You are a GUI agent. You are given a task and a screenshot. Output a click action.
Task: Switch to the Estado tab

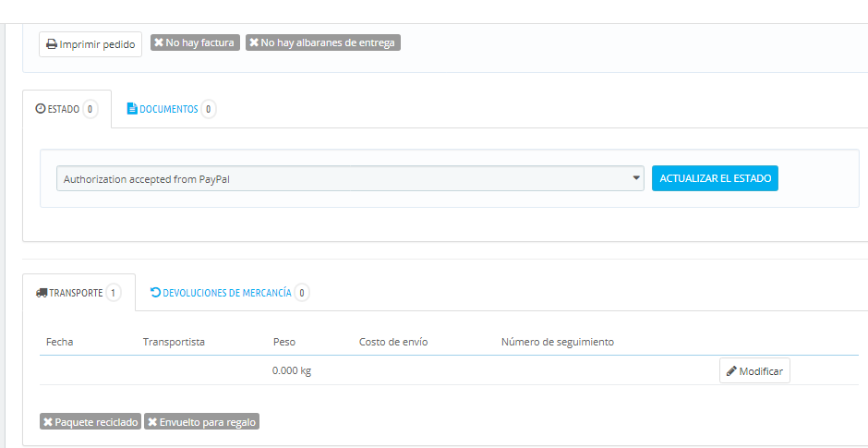[x=67, y=109]
